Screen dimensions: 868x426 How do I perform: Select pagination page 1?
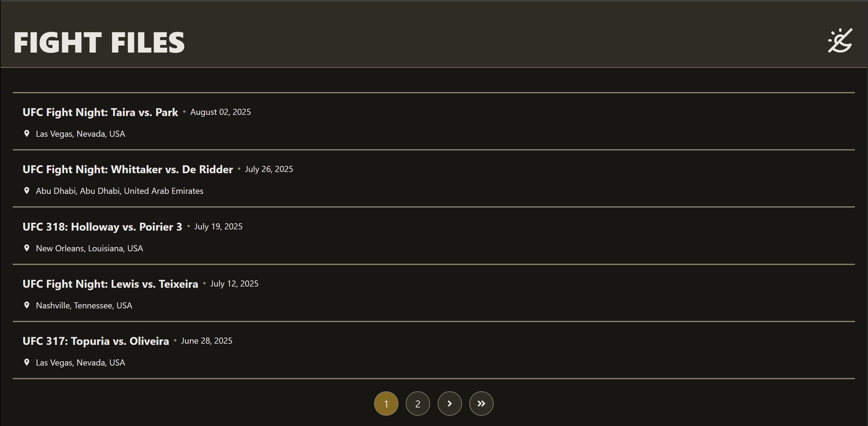coord(386,404)
